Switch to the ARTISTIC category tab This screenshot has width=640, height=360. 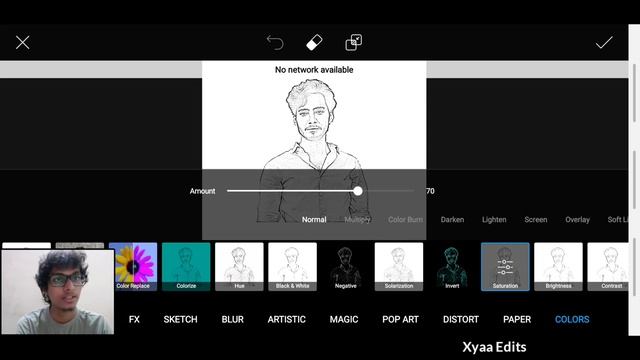(x=287, y=320)
